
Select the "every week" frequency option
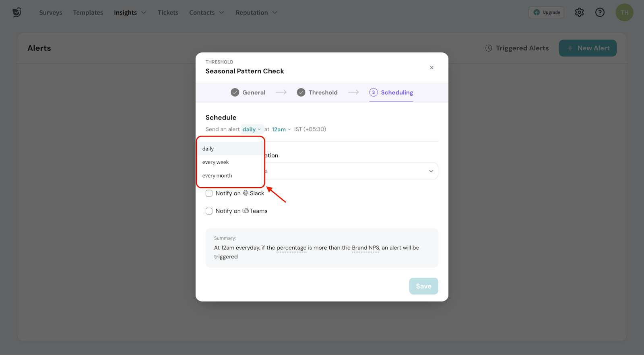coord(216,162)
